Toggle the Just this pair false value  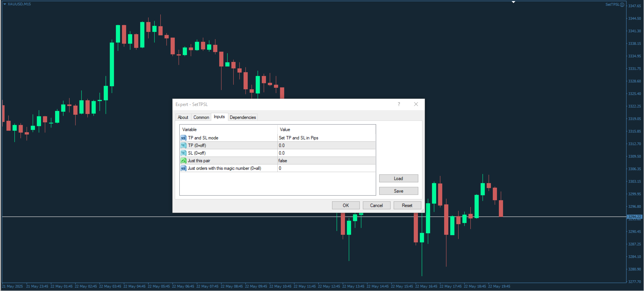click(x=326, y=161)
